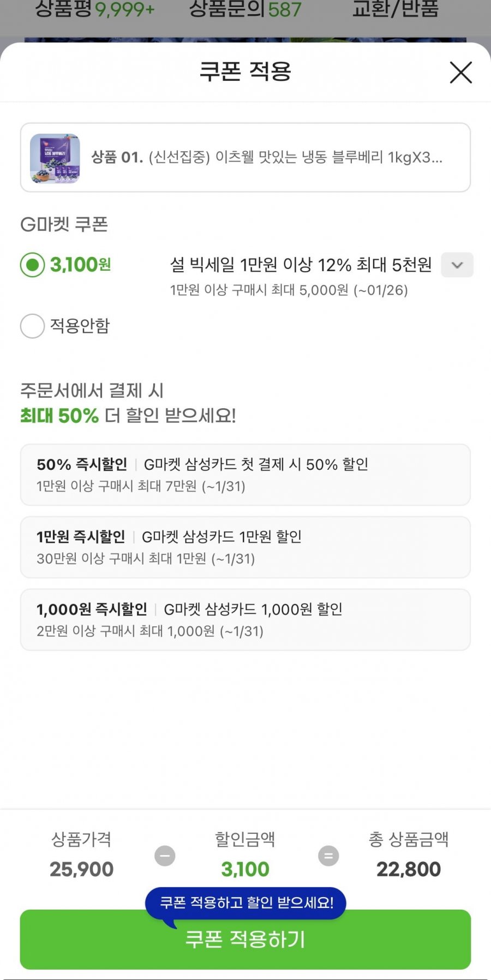The width and height of the screenshot is (491, 980).
Task: Tap the 1만원 즉시할인 삼성카드 offer
Action: pyautogui.click(x=245, y=547)
